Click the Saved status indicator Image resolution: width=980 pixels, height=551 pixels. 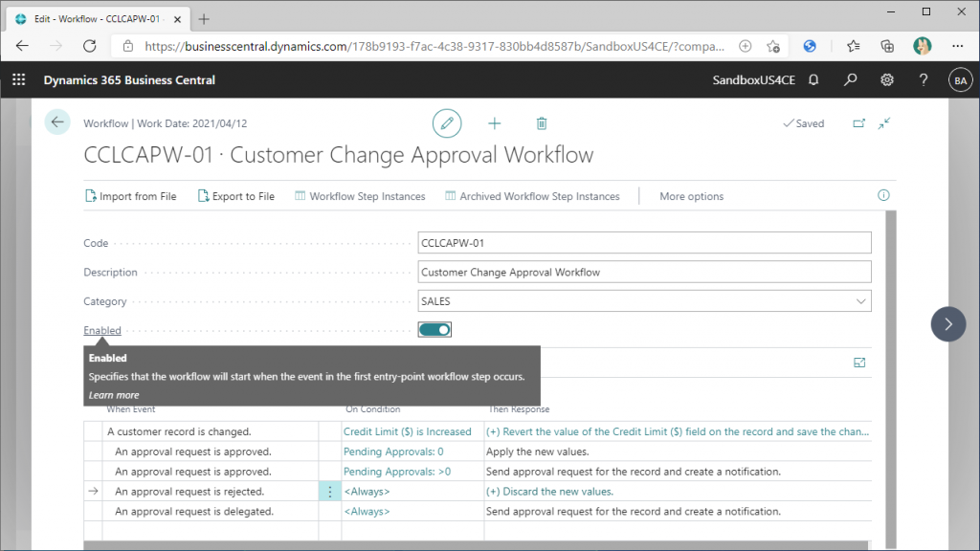tap(804, 123)
